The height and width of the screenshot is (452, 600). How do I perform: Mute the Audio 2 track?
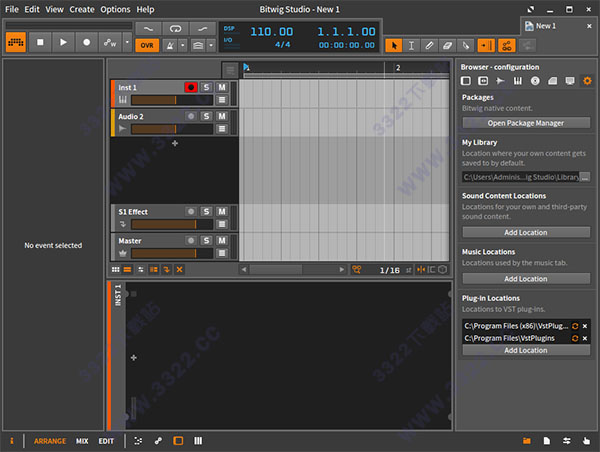tap(222, 116)
